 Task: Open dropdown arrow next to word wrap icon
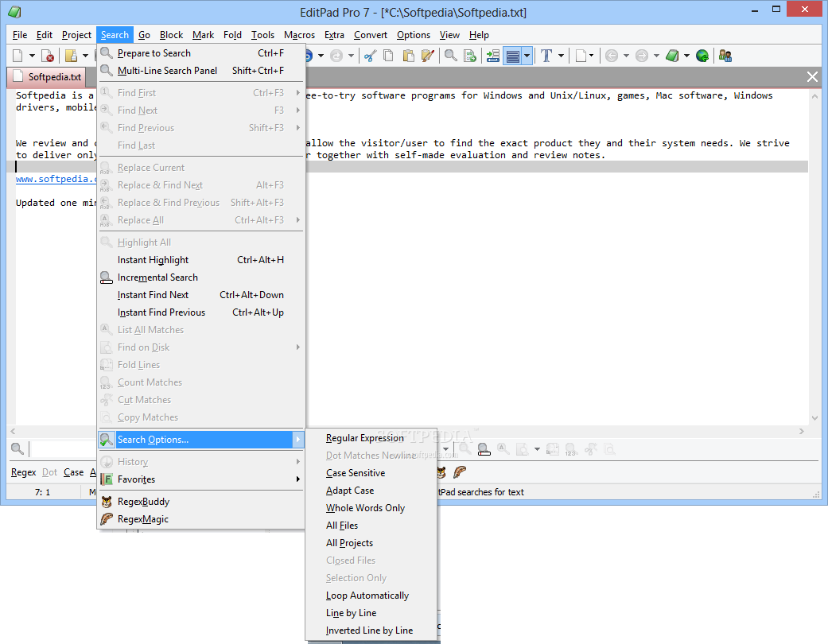tap(527, 56)
